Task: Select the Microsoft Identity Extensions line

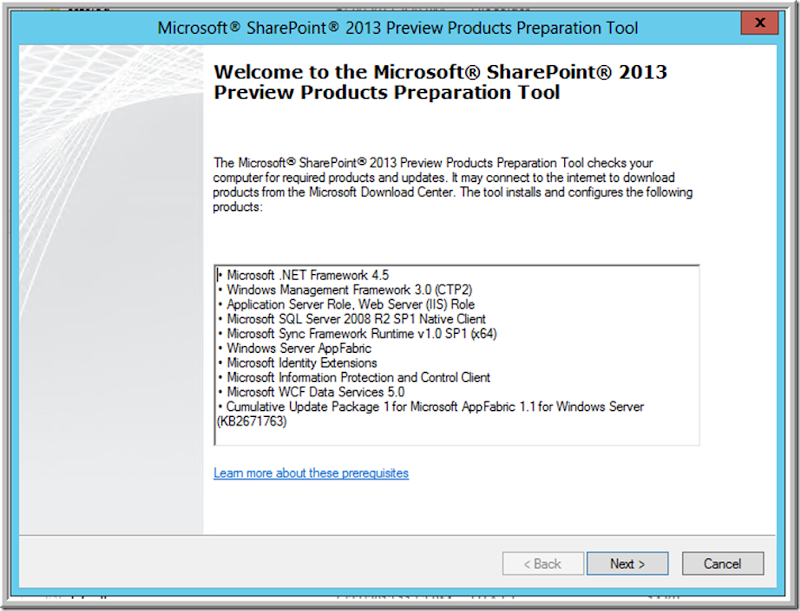Action: click(297, 363)
